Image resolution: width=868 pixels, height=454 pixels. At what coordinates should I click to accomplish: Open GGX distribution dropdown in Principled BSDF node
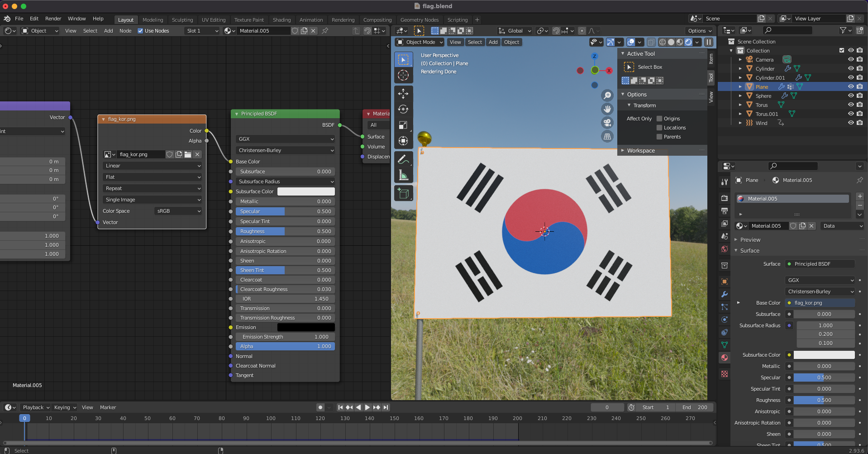pyautogui.click(x=286, y=139)
